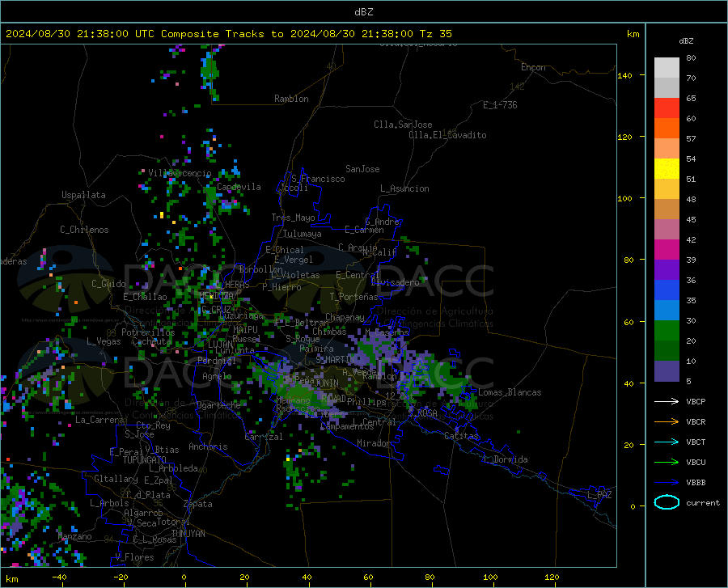Viewport: 728px width, 588px height.
Task: Pick the blue 36 dBZ color swatch
Action: (x=667, y=290)
